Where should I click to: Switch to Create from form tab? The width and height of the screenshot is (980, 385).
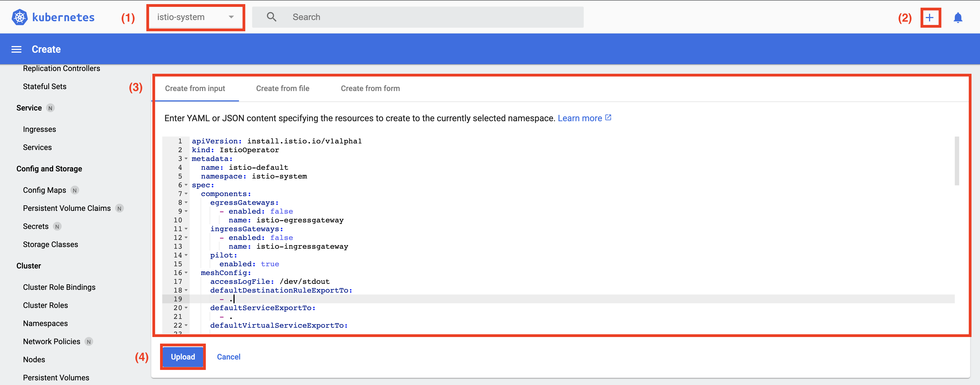click(x=370, y=88)
